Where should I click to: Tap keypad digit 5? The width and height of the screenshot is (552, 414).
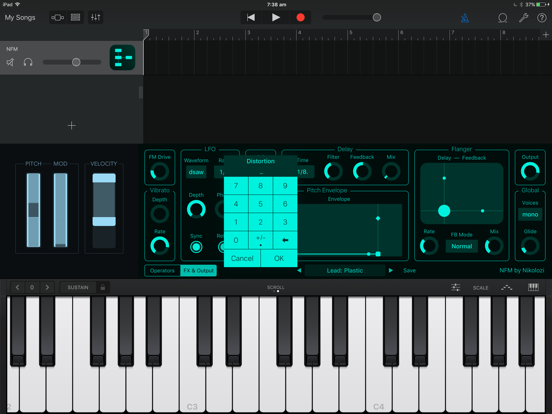pyautogui.click(x=261, y=204)
